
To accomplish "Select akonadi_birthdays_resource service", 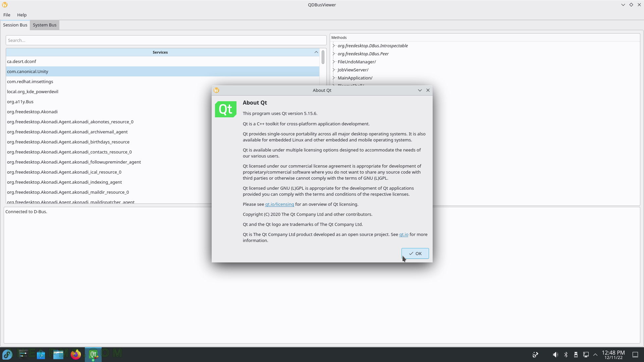I will click(109, 142).
